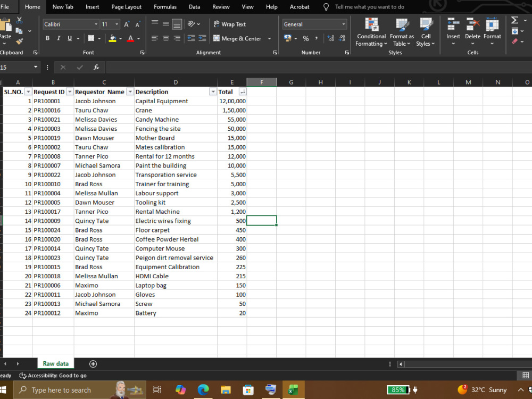532x399 pixels.
Task: Toggle Underline formatting
Action: pyautogui.click(x=70, y=38)
